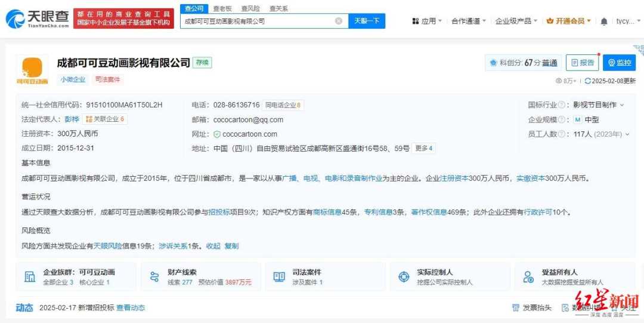Click legal representative link 彭桦
This screenshot has width=644, height=323.
(x=72, y=119)
